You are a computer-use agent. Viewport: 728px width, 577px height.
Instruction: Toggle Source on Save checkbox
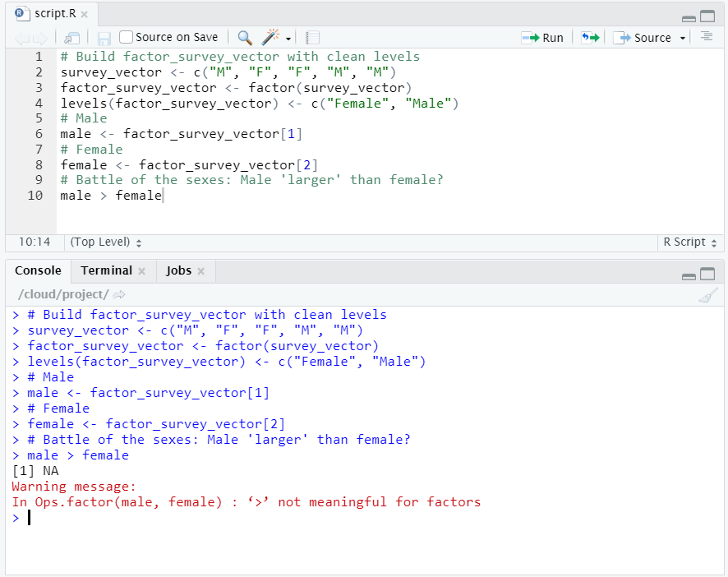[x=126, y=37]
